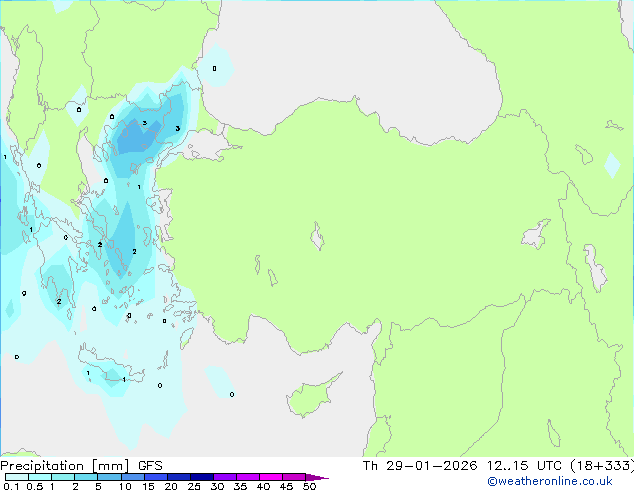The height and width of the screenshot is (490, 634).
Task: Click the "Precipitation [mm] GFS" title
Action: (x=81, y=466)
